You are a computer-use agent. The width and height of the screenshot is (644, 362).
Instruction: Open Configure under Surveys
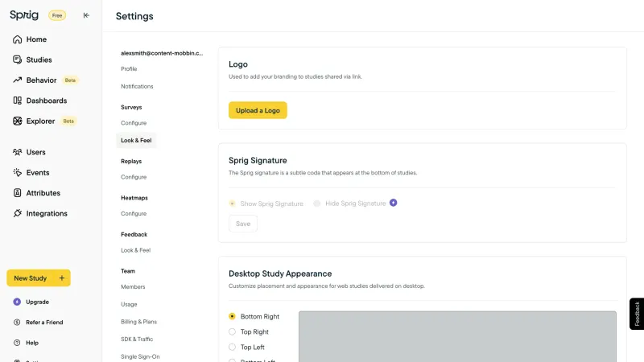134,123
